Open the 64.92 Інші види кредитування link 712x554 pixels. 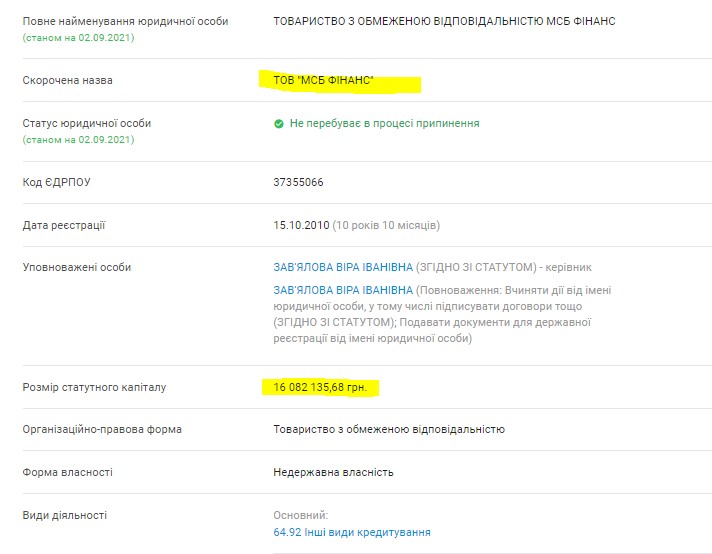pyautogui.click(x=352, y=532)
